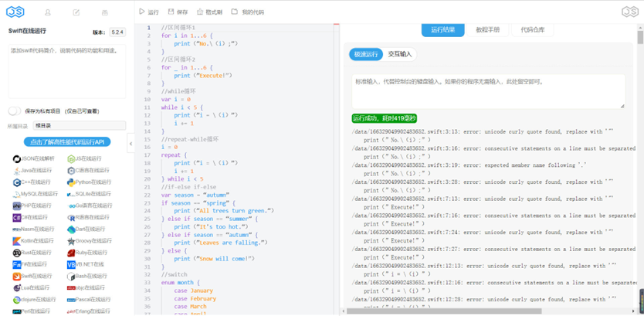Click code line enum month
The image size is (644, 316).
(180, 283)
